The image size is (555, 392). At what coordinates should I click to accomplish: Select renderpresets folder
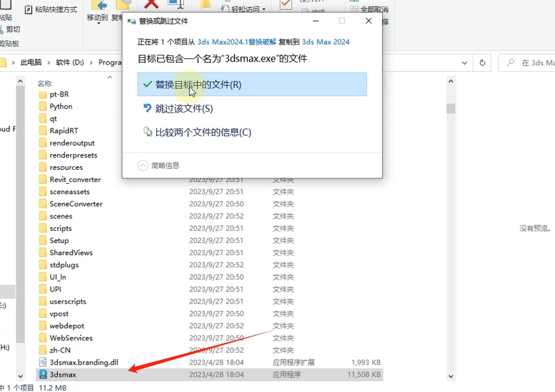(73, 155)
